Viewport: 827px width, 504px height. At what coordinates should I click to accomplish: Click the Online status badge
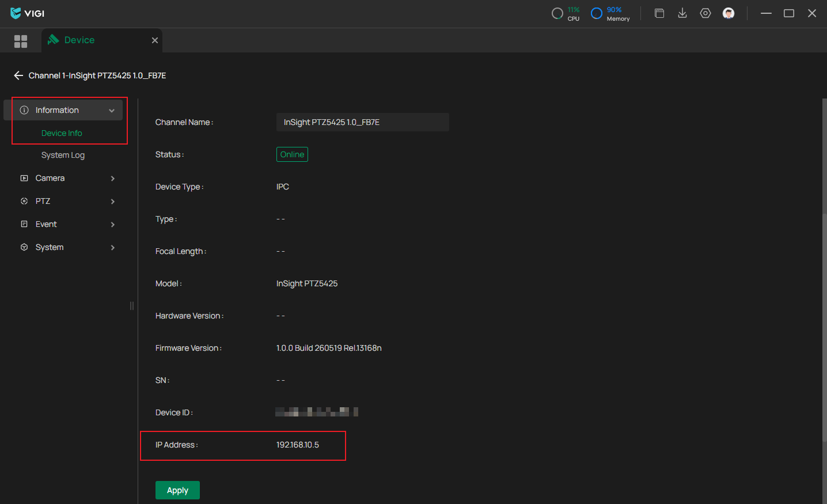tap(292, 154)
